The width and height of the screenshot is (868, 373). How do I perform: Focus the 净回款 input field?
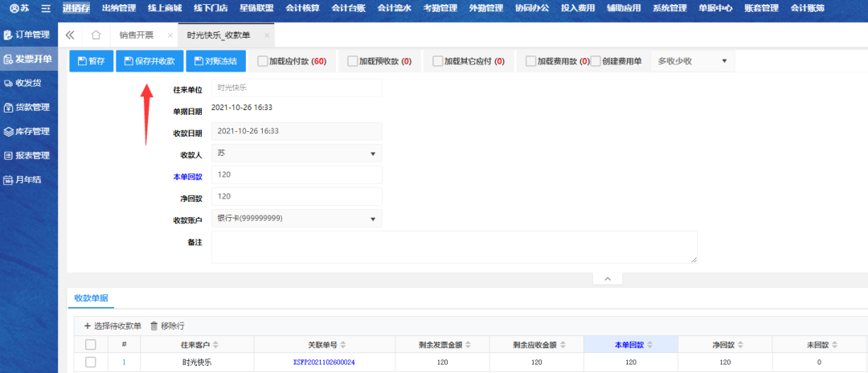[297, 196]
